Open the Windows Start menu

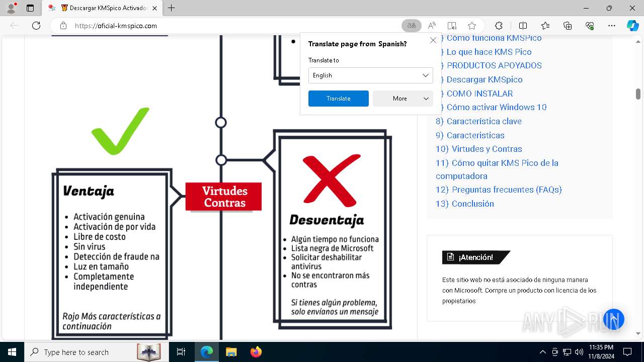[x=12, y=352]
